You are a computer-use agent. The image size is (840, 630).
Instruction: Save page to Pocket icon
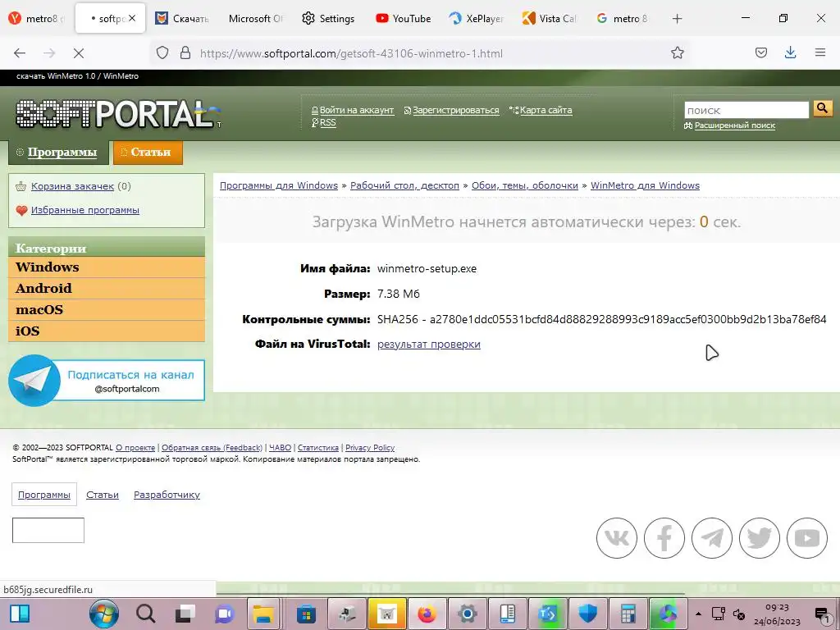[761, 52]
